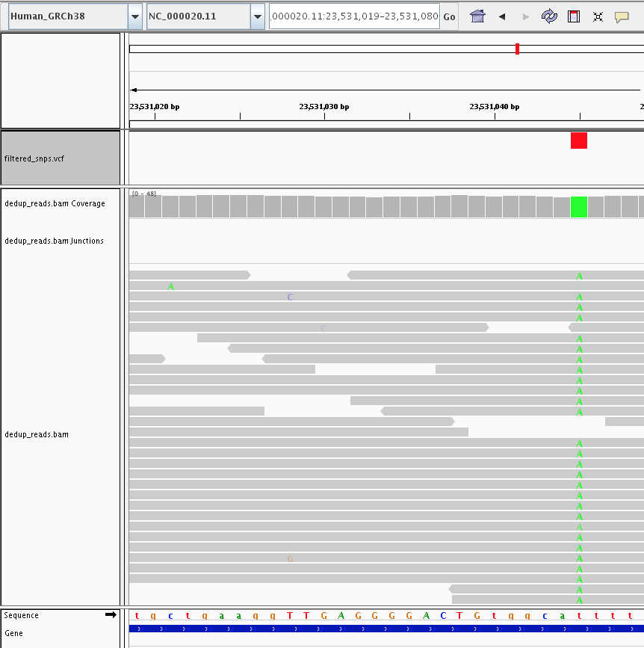This screenshot has width=644, height=648.
Task: Click the Sequence strand direction arrow
Action: pyautogui.click(x=111, y=615)
